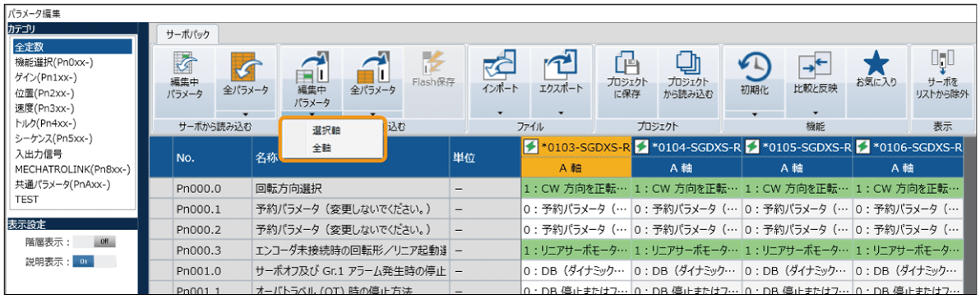Click the インポート file icon
The image size is (980, 299).
499,65
